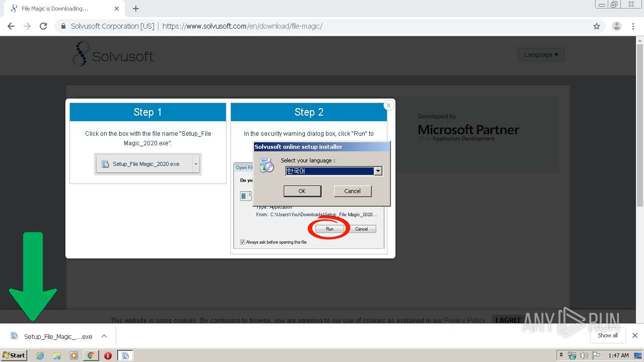Click Run button in sample security dialog image
The width and height of the screenshot is (644, 362).
(x=330, y=229)
